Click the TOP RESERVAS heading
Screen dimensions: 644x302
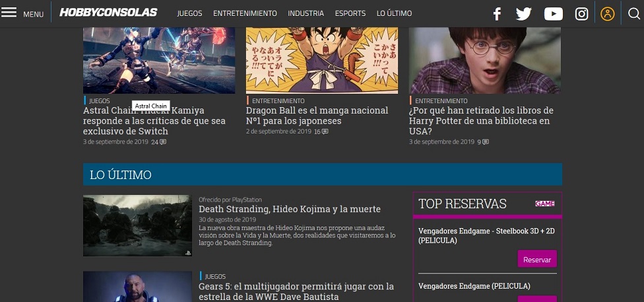click(x=462, y=204)
